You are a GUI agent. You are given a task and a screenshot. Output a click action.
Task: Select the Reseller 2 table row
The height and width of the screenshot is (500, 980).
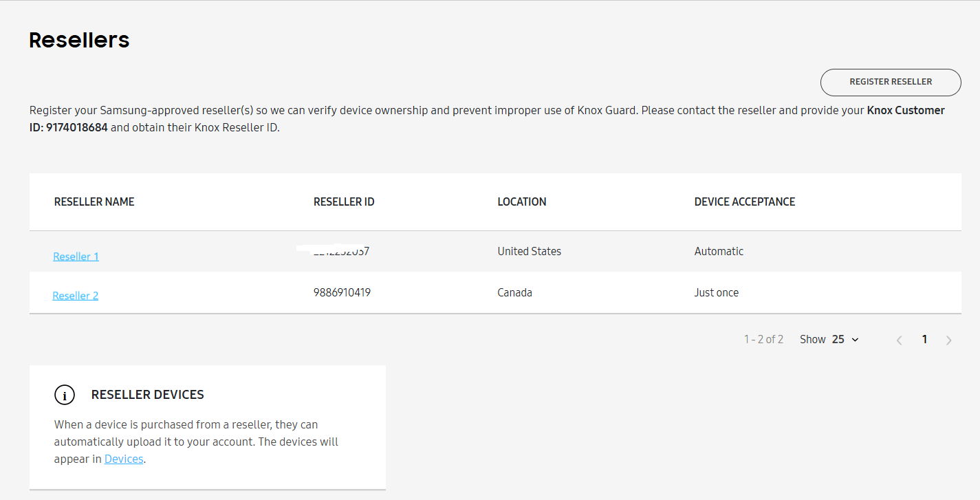pos(481,292)
